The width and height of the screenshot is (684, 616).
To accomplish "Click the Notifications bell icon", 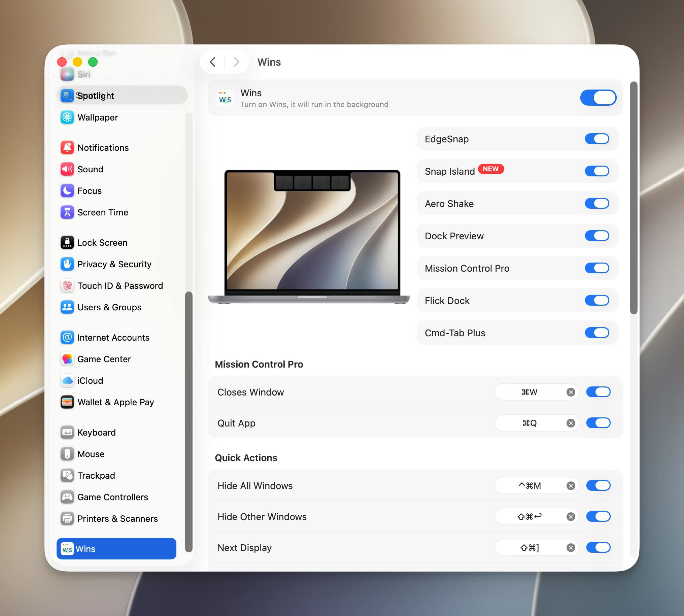I will pyautogui.click(x=67, y=147).
